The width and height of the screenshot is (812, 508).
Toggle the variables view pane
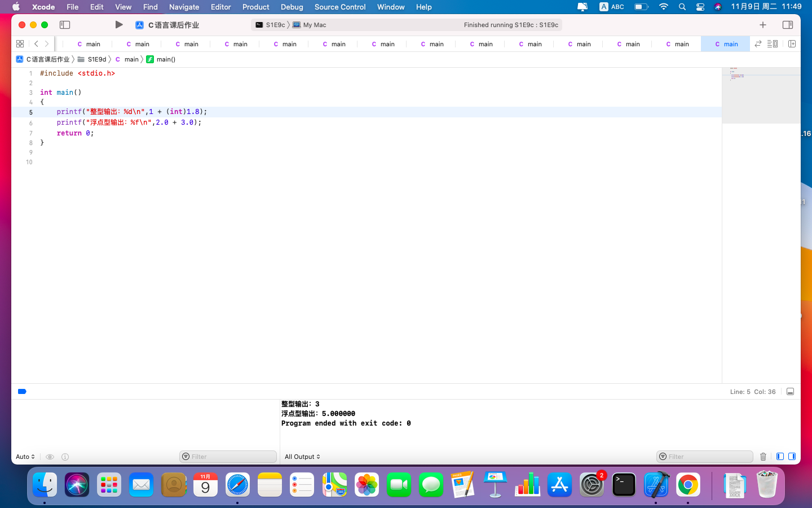click(x=780, y=457)
